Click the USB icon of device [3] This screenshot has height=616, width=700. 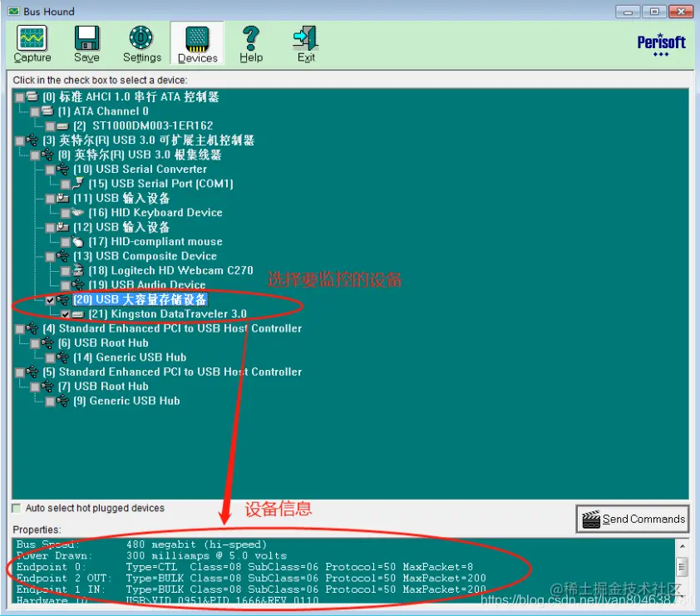[x=32, y=140]
